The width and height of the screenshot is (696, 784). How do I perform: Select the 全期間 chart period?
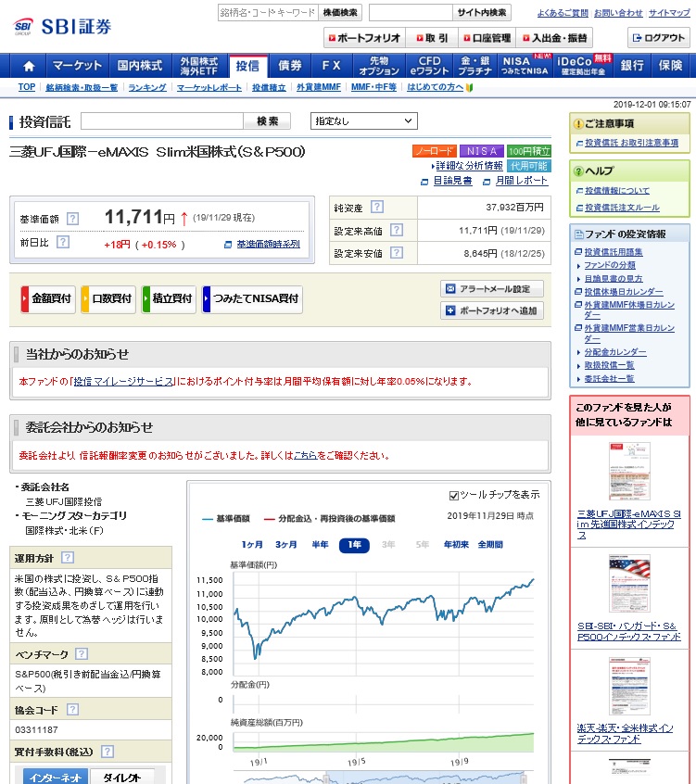[490, 545]
